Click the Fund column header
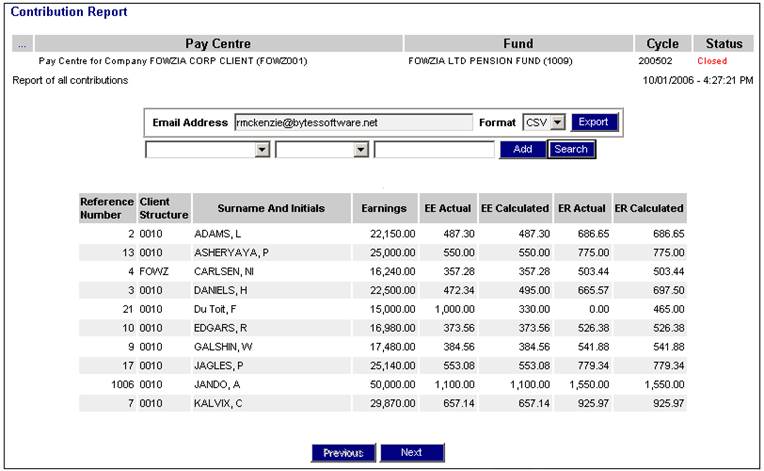 (x=517, y=44)
